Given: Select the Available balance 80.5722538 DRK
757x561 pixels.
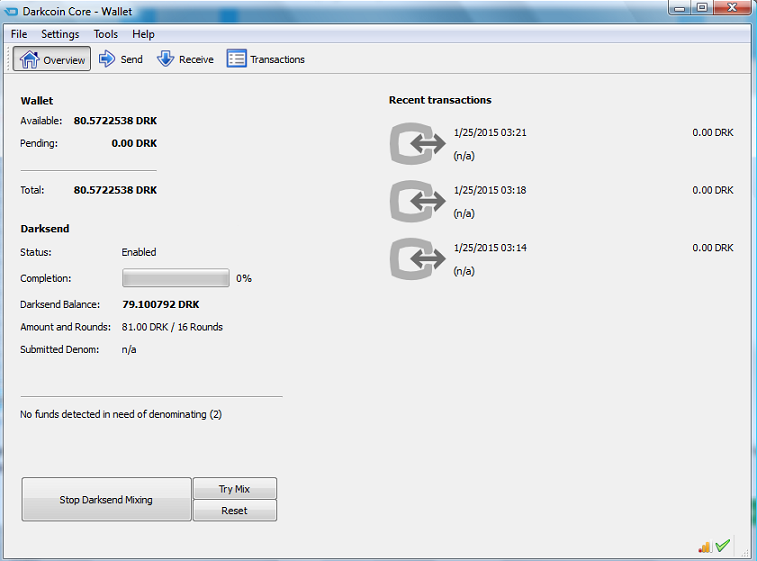Looking at the screenshot, I should pyautogui.click(x=115, y=121).
